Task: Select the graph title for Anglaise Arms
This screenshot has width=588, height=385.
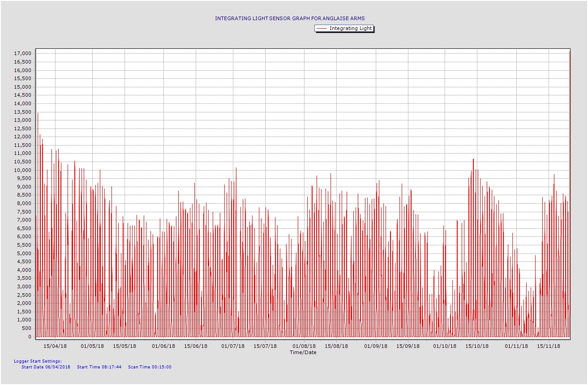Action: (x=290, y=18)
